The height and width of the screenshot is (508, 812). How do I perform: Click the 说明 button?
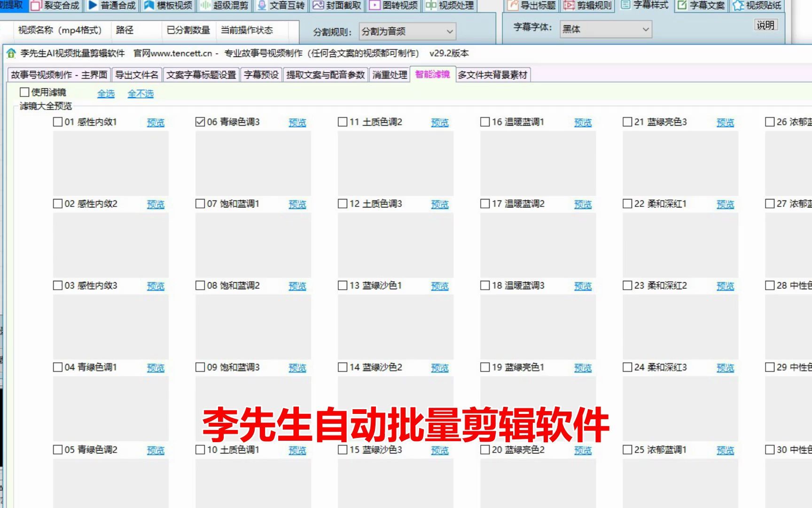click(x=765, y=25)
